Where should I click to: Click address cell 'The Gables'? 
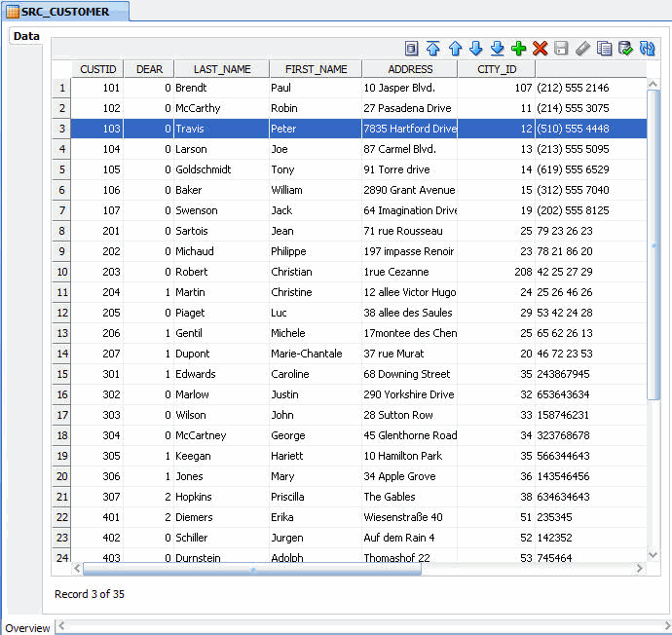(x=410, y=497)
